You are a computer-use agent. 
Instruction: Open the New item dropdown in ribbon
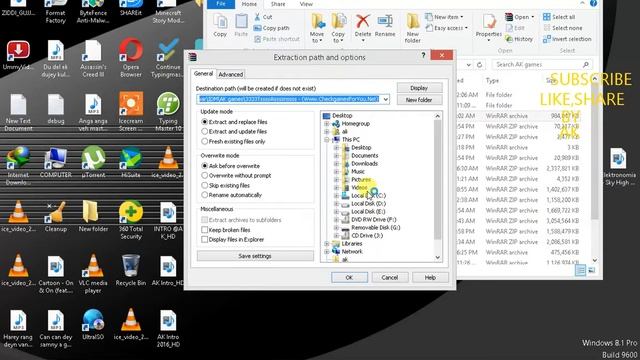445,17
